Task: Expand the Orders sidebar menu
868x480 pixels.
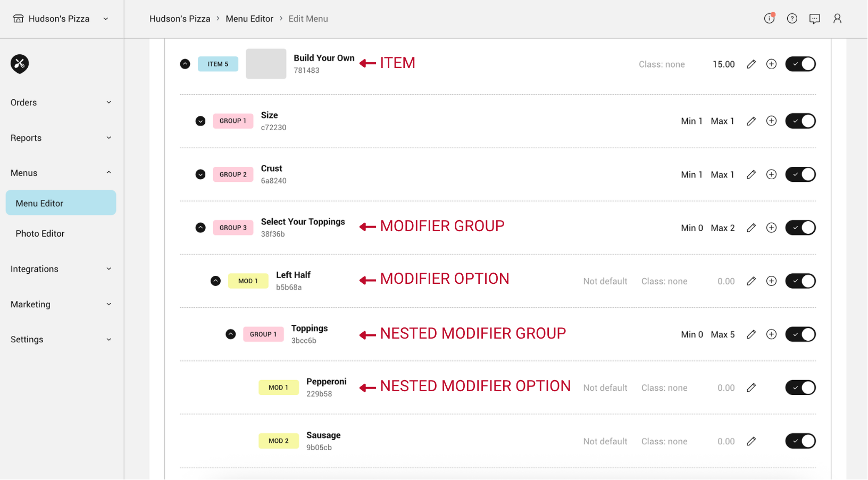Action: pyautogui.click(x=61, y=103)
